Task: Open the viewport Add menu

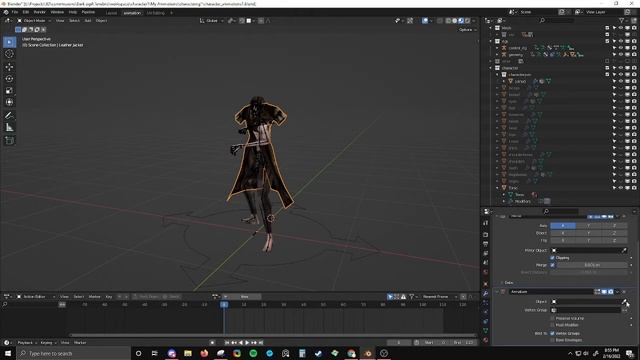Action: pyautogui.click(x=88, y=20)
